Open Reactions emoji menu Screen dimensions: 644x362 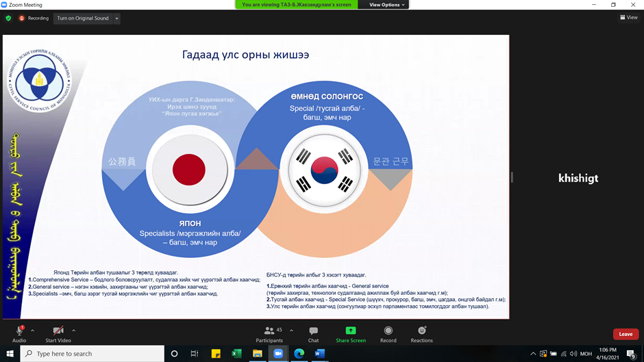[x=421, y=334]
